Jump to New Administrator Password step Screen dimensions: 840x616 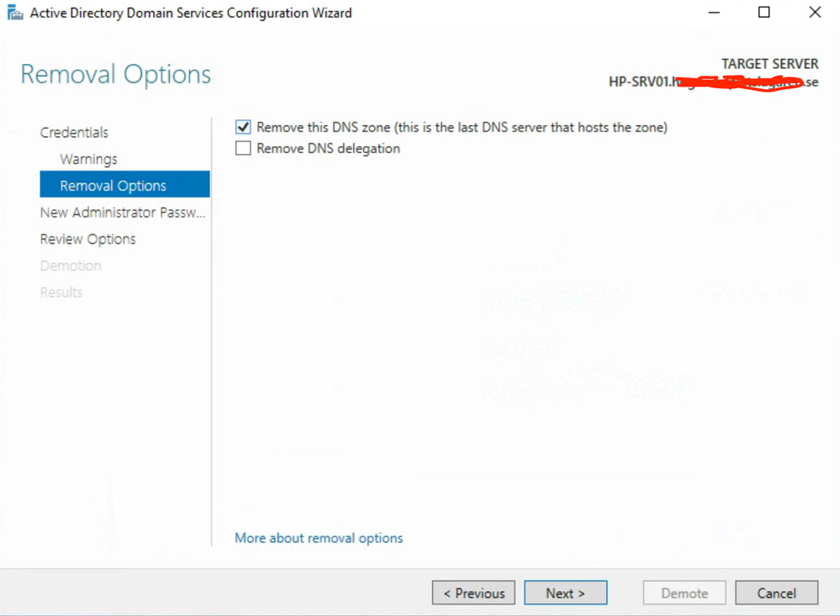[x=123, y=212]
